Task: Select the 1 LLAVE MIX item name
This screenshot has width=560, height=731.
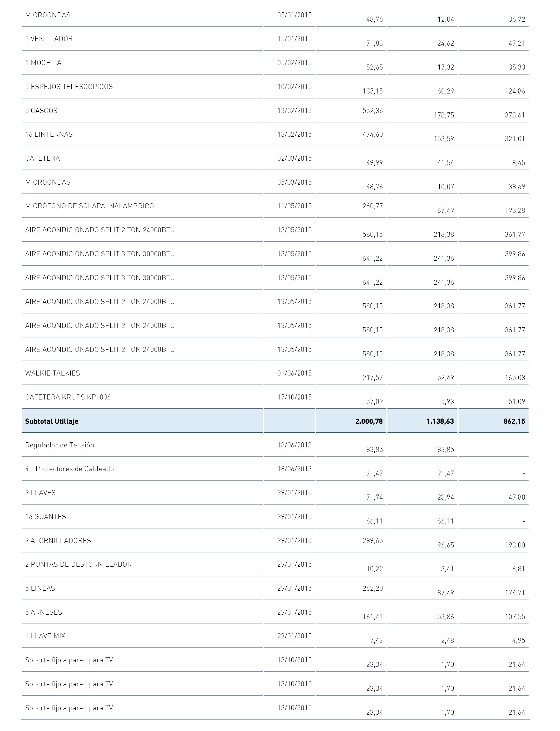Action: pyautogui.click(x=45, y=636)
